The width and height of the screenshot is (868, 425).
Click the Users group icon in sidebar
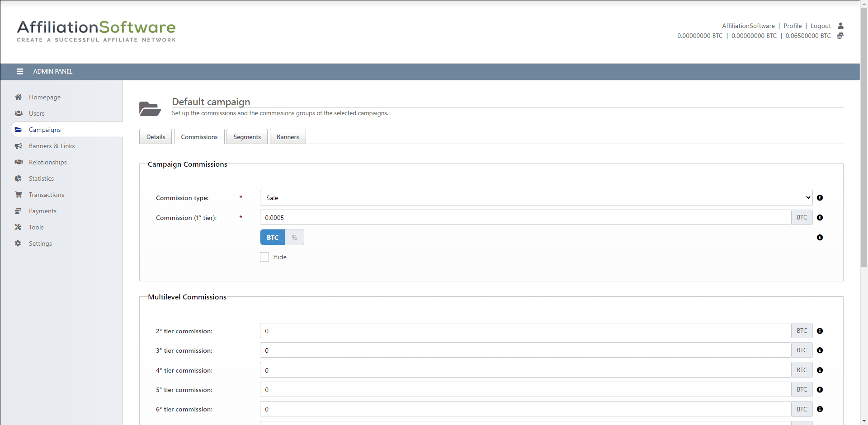click(19, 113)
